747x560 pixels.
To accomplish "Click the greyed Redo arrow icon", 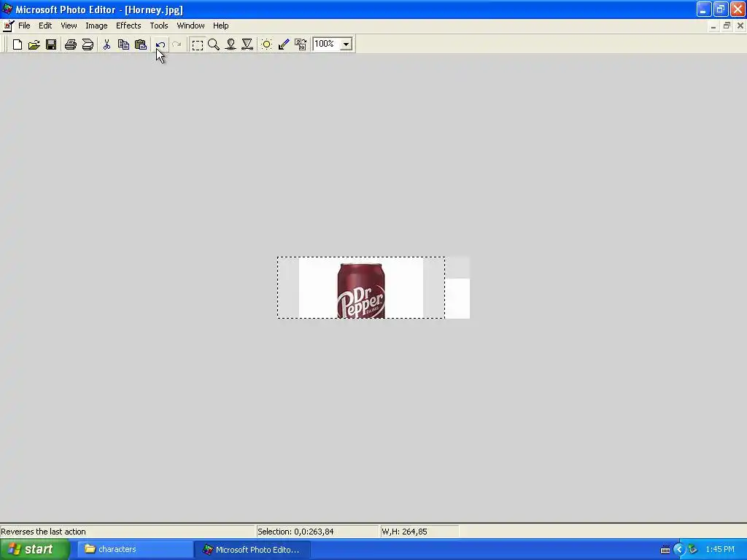I will [177, 44].
